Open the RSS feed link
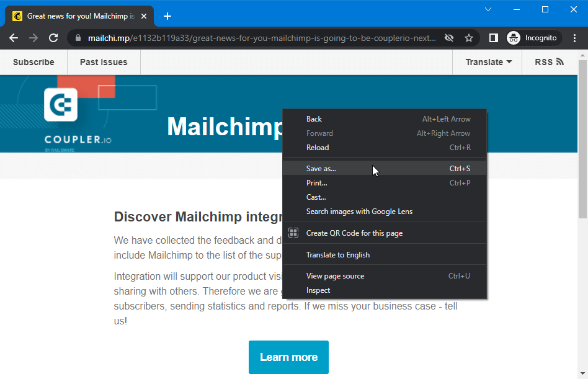Image resolution: width=588 pixels, height=379 pixels. 549,62
